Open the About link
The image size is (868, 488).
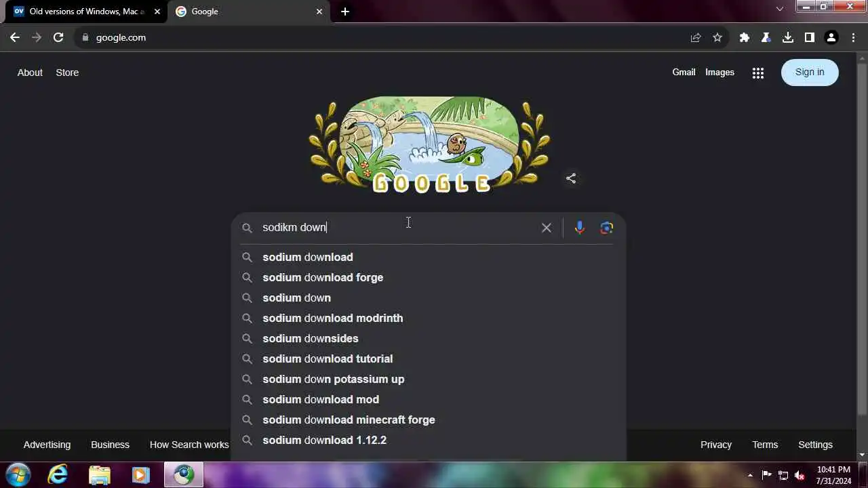point(30,73)
